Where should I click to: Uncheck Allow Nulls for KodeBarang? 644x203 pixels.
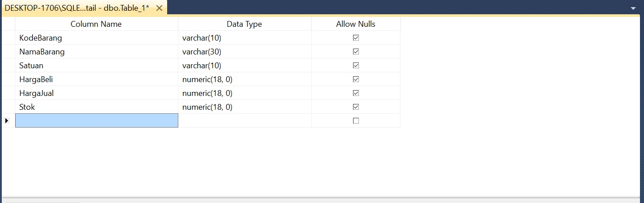click(x=356, y=38)
